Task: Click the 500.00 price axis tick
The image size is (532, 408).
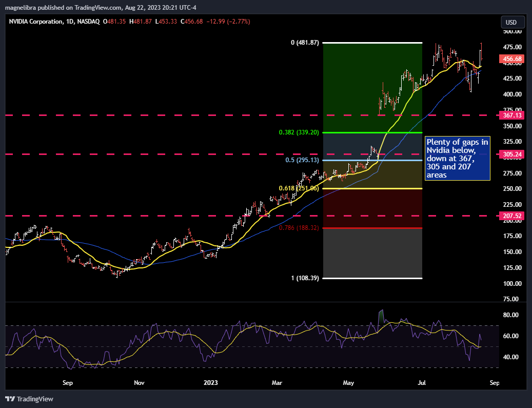Action: (513, 32)
